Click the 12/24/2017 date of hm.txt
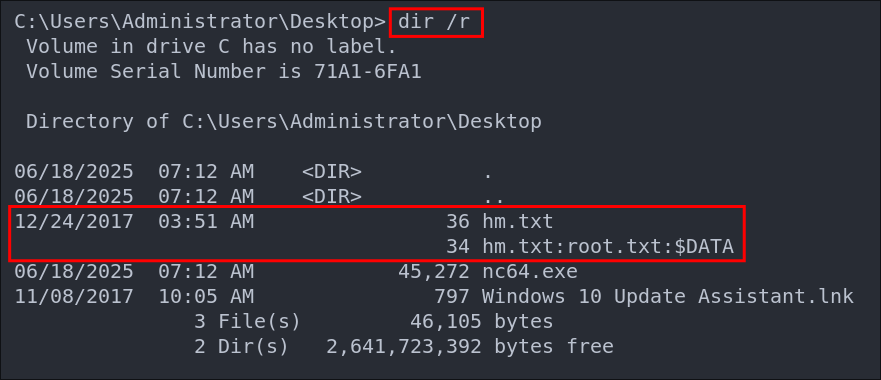This screenshot has height=380, width=881. (74, 221)
